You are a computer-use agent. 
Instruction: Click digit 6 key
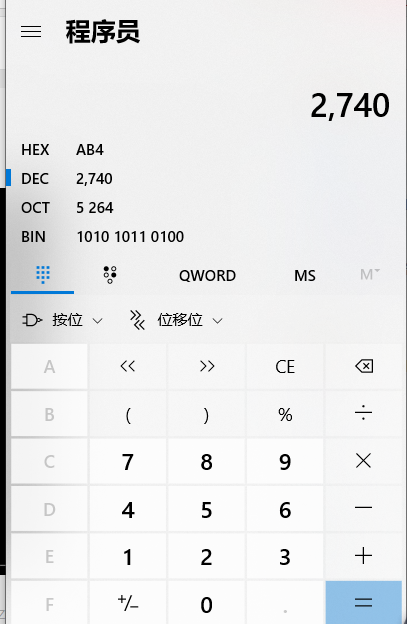click(x=285, y=509)
